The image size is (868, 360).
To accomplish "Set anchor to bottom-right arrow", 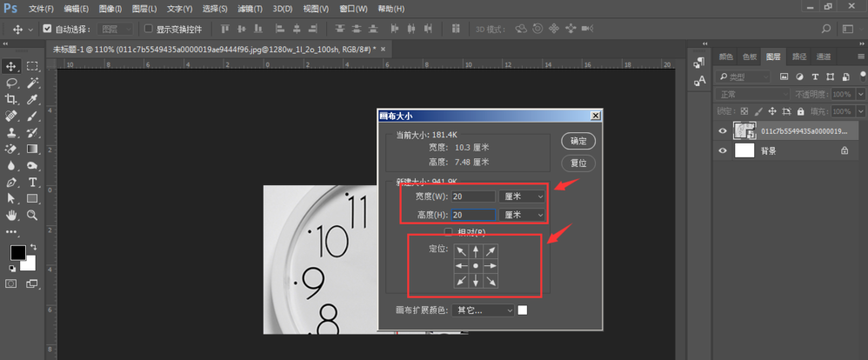I will [x=491, y=282].
